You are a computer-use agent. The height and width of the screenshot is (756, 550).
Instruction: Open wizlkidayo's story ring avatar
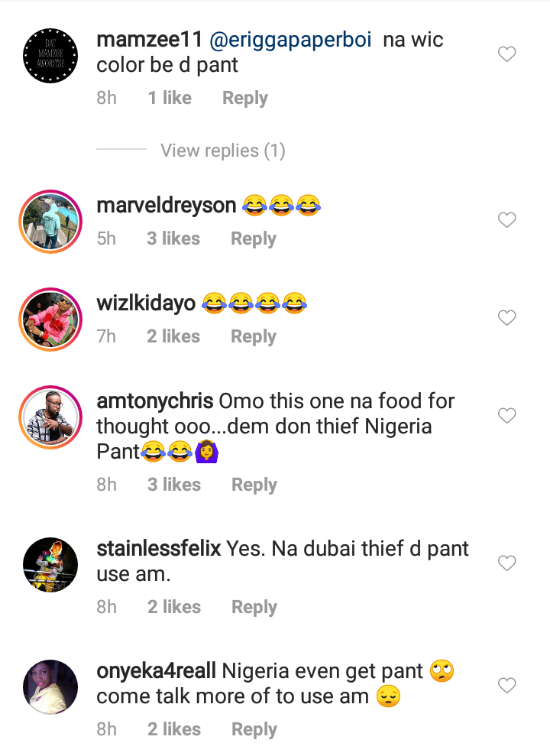pos(50,319)
